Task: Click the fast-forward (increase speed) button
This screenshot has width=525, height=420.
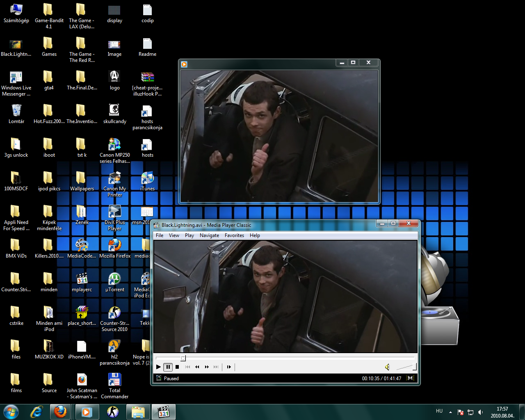Action: (x=207, y=367)
